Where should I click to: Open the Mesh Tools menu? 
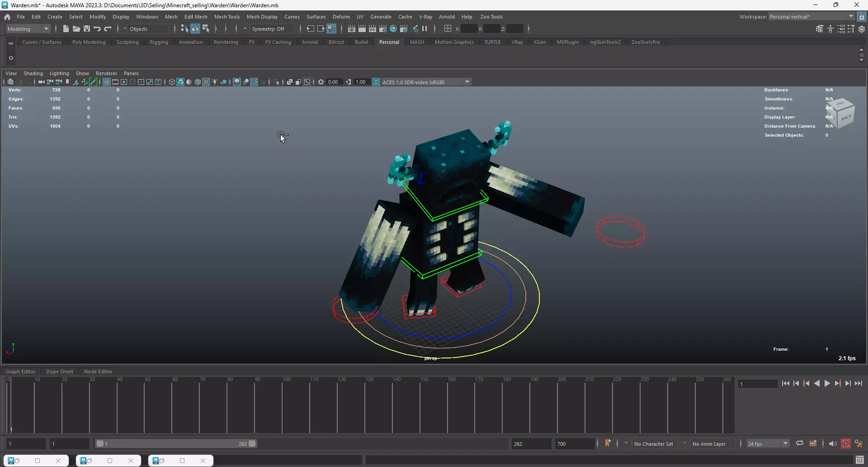click(227, 17)
